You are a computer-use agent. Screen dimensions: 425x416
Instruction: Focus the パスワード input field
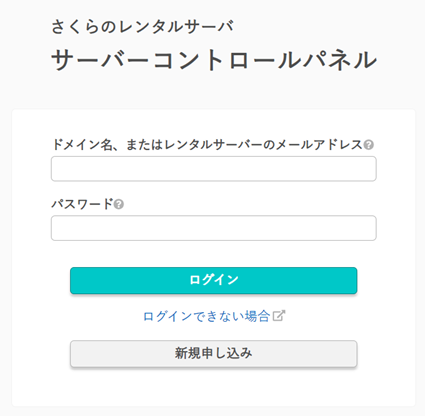[x=214, y=228]
